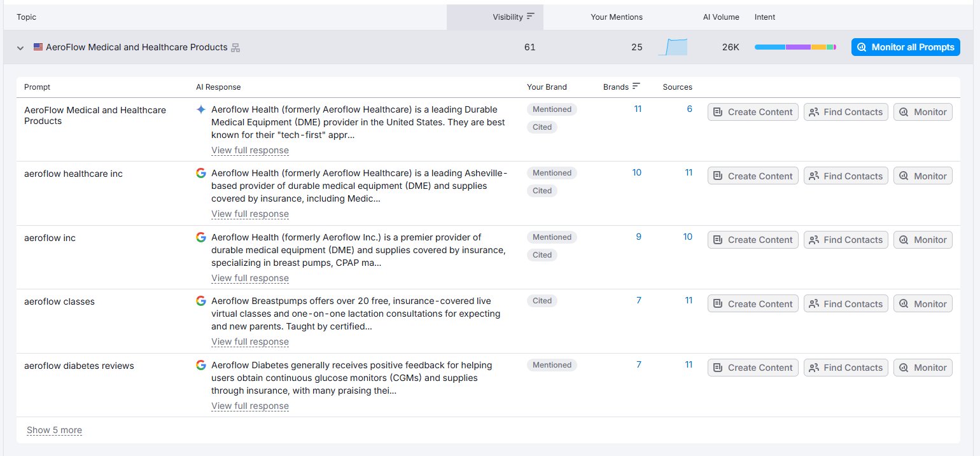Viewport: 980px width, 456px height.
Task: Find Contacts for AeroFlow Medical prompt row
Action: 846,112
